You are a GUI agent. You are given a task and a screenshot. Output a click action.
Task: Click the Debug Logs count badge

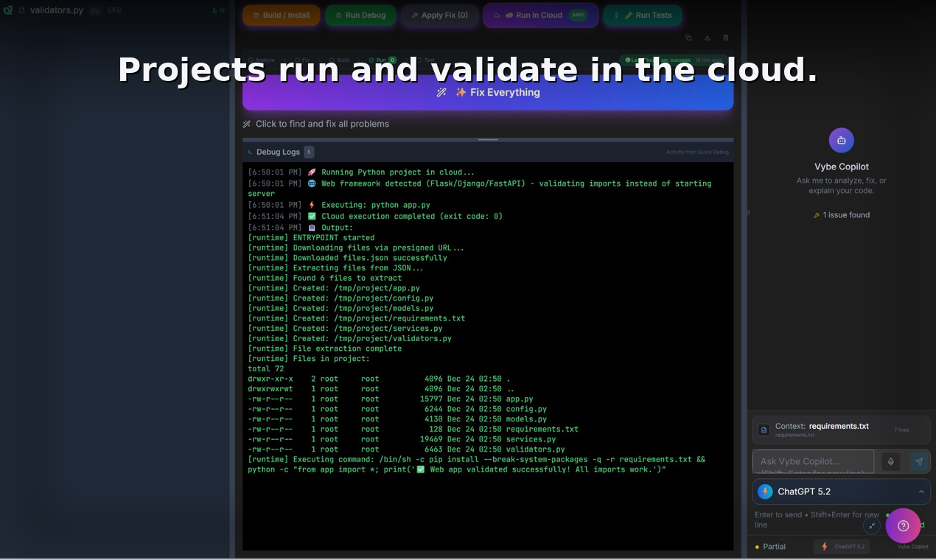click(x=309, y=152)
